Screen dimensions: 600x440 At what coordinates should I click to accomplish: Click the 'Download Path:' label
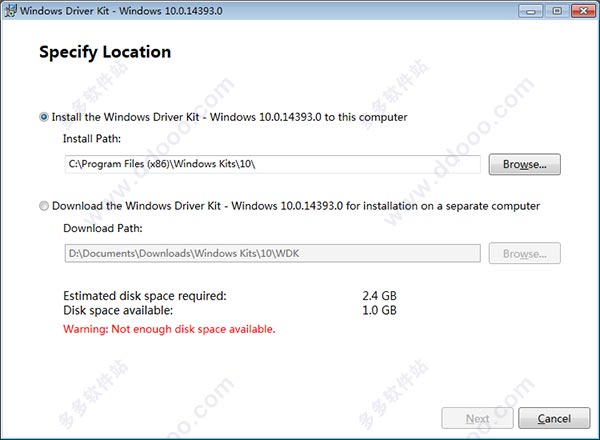pos(103,228)
